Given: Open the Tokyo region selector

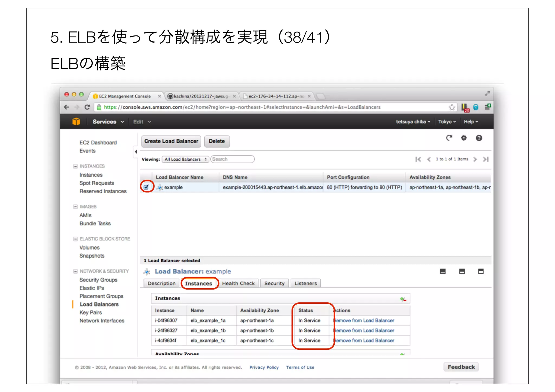Looking at the screenshot, I should coord(447,122).
